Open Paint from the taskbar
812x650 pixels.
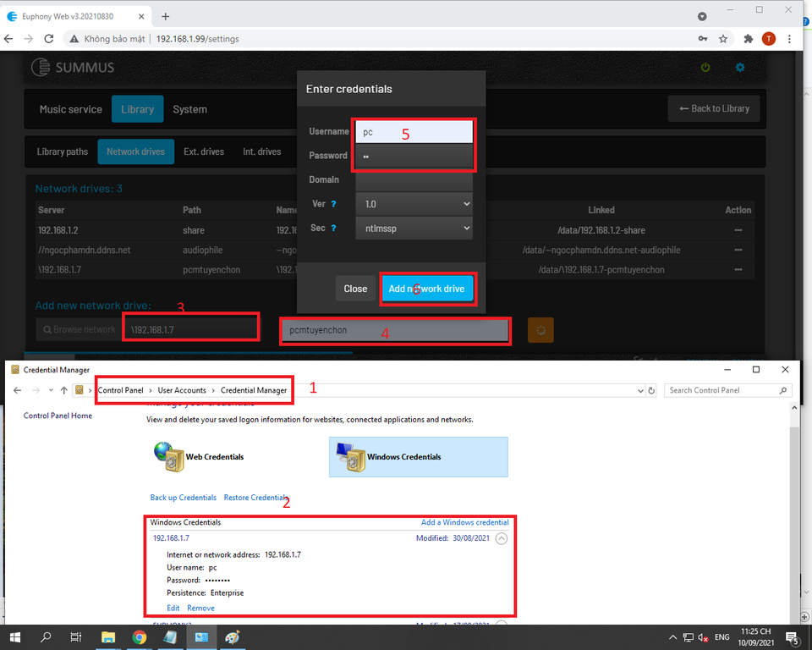click(x=232, y=637)
